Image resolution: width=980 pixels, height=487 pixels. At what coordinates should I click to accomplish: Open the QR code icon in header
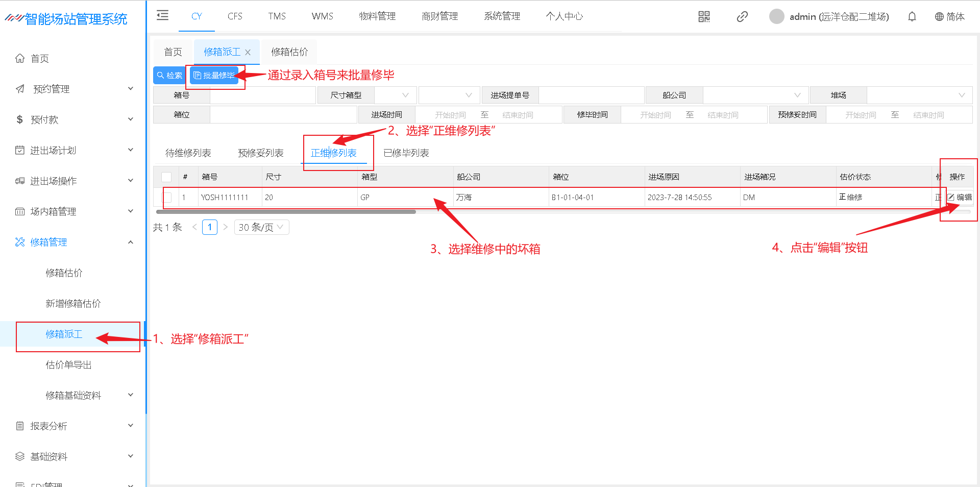point(704,17)
